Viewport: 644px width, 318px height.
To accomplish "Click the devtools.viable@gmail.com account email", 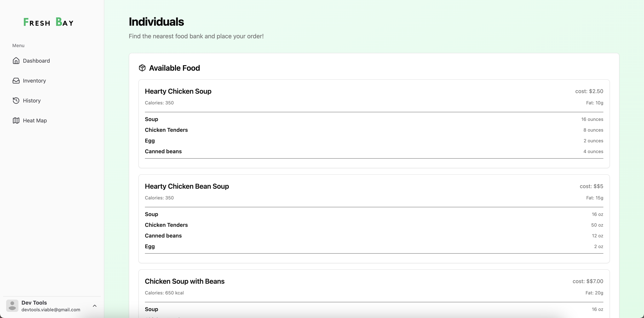I will click(51, 310).
